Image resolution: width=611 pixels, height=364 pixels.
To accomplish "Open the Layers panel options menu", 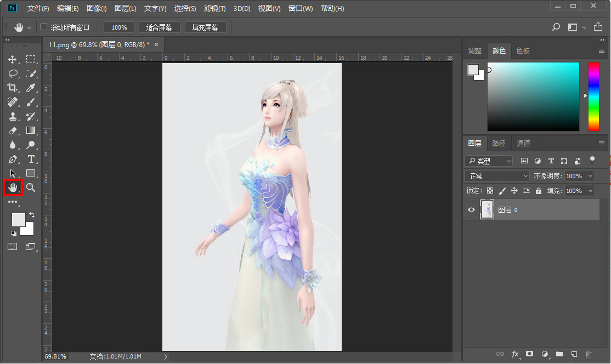I will point(602,143).
